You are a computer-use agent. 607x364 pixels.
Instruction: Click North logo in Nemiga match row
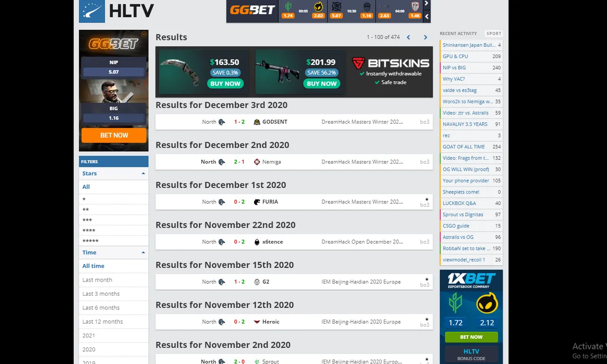(221, 162)
